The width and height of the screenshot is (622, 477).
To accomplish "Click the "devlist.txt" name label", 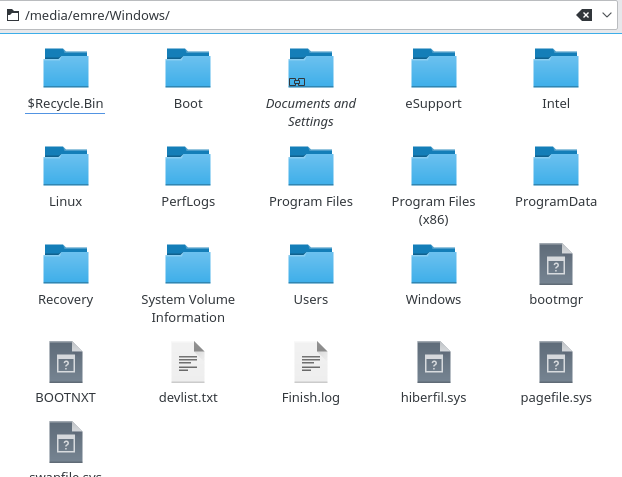I will coord(188,398).
